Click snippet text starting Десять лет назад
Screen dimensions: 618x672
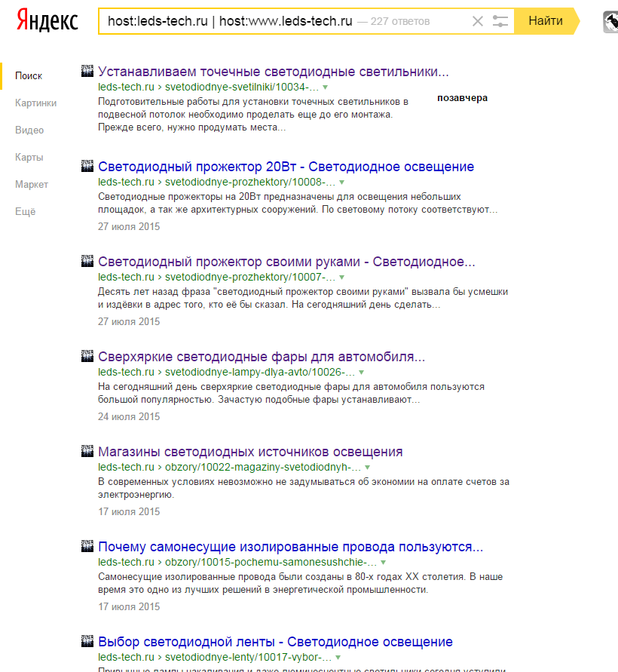(x=303, y=298)
